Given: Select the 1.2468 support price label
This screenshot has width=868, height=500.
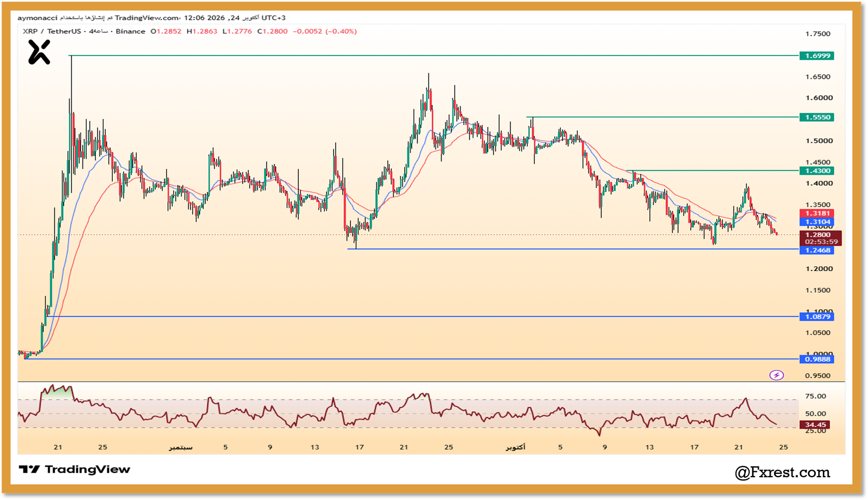Looking at the screenshot, I should [816, 250].
